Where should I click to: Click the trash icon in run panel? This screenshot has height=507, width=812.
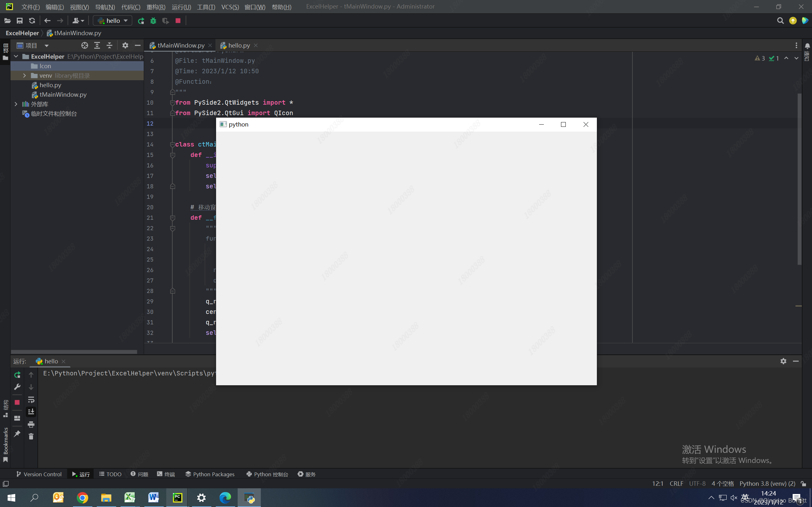(x=31, y=437)
